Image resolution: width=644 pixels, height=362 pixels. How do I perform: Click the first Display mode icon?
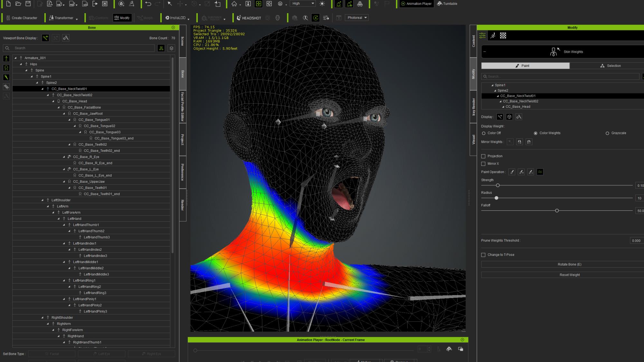500,117
